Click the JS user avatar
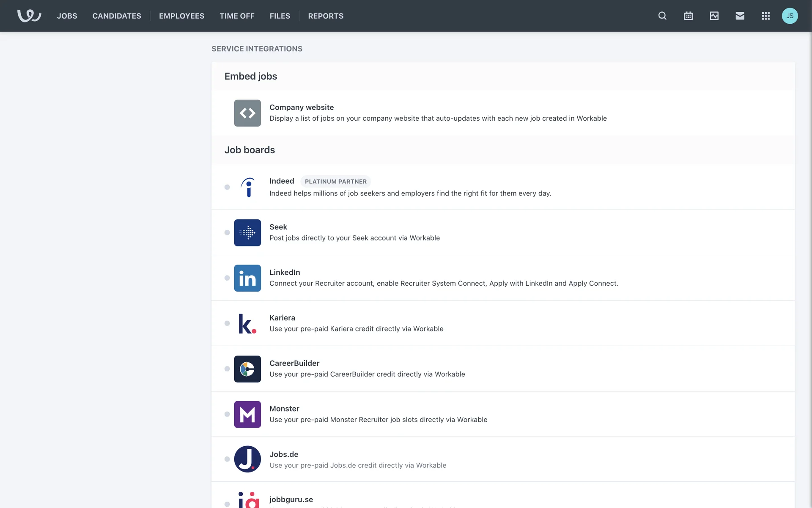The image size is (812, 508). 790,16
